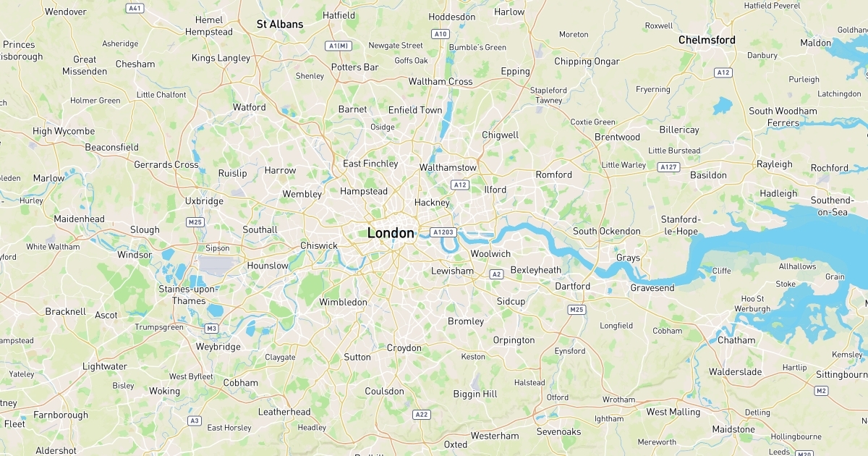
Task: Click the Sevenoaks town label
Action: click(x=558, y=432)
